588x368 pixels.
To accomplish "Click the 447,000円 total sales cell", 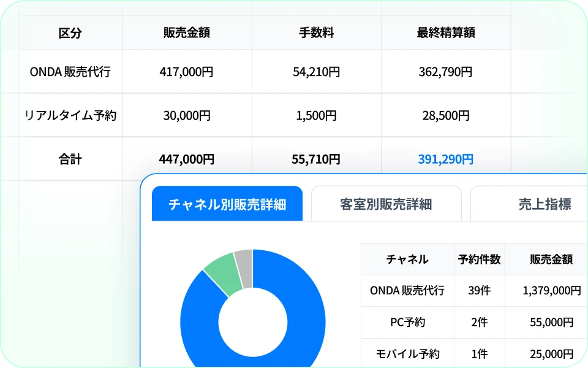I will 186,159.
